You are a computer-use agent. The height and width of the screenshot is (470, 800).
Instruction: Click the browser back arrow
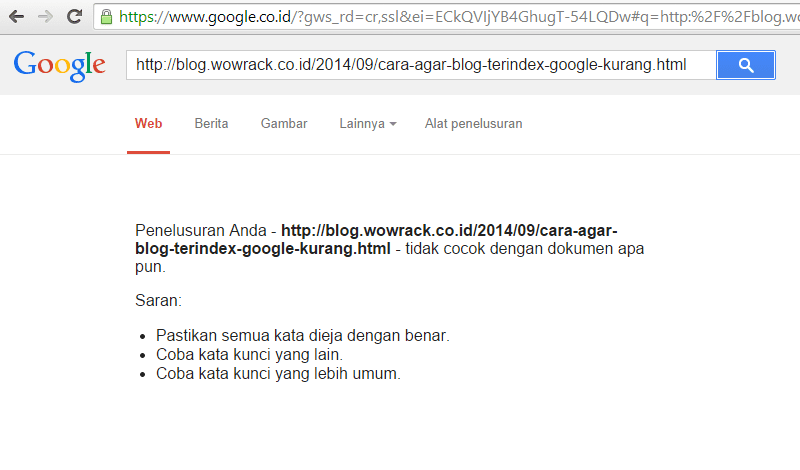[16, 17]
